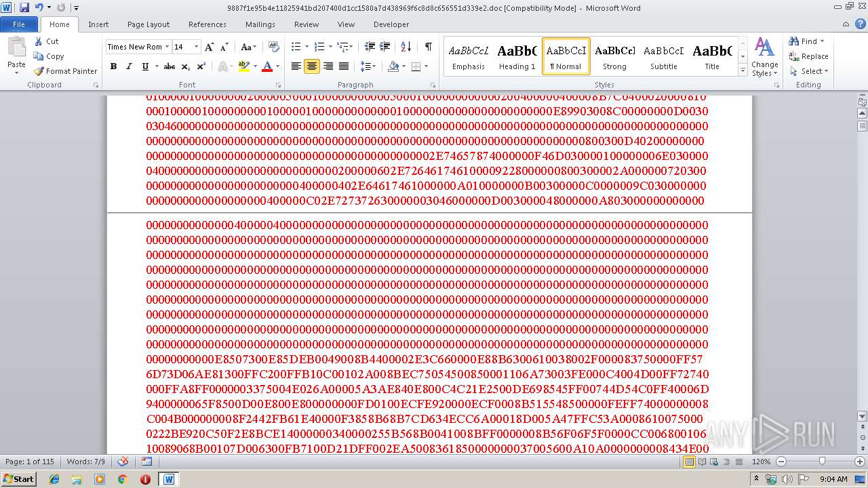The height and width of the screenshot is (488, 868).
Task: Toggle Underline formatting
Action: click(x=144, y=66)
